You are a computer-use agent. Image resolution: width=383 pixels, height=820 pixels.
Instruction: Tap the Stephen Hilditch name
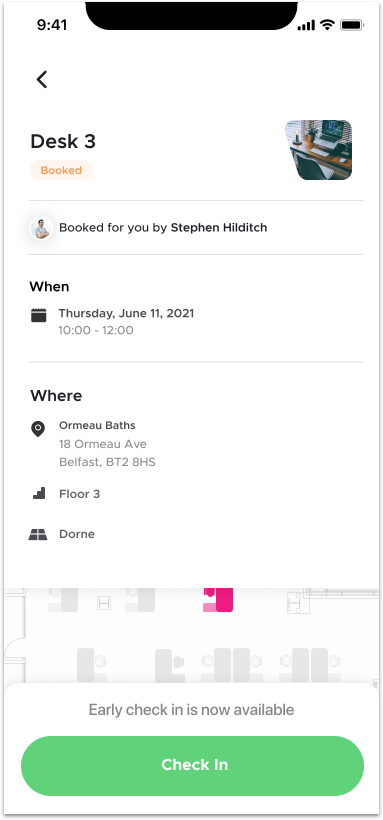coord(219,228)
